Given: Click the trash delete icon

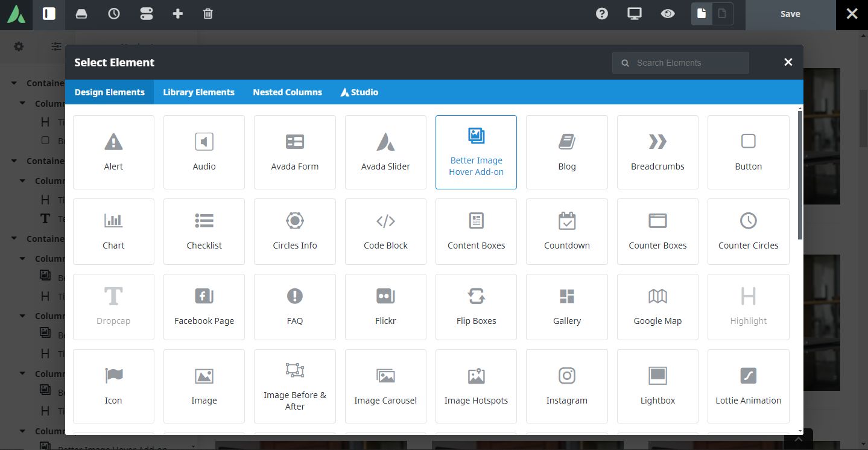Looking at the screenshot, I should coord(207,14).
